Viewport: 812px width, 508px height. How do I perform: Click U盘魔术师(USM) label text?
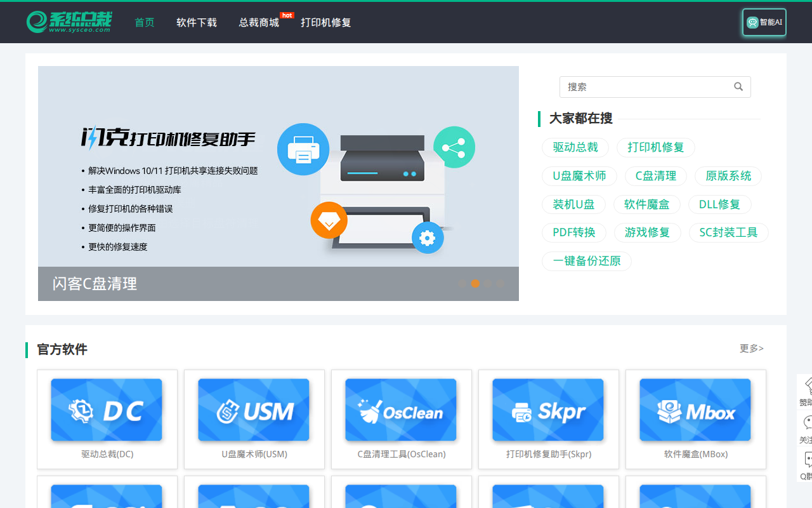[254, 454]
